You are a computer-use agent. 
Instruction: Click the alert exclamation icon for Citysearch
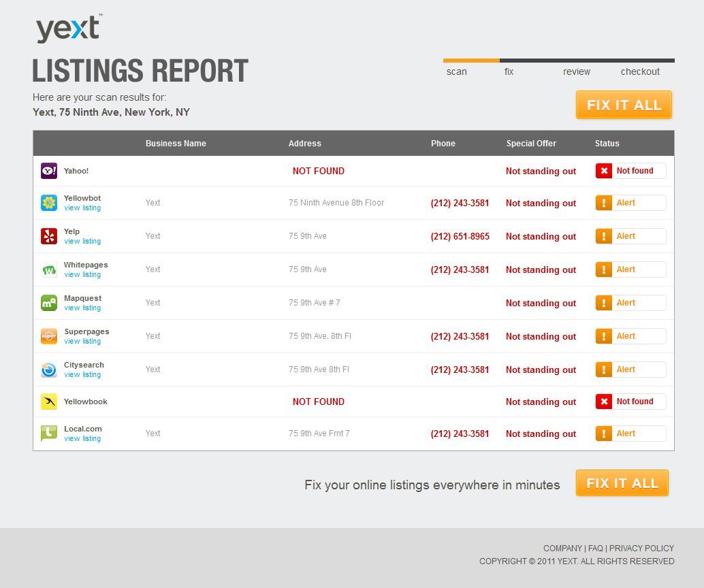click(x=604, y=370)
